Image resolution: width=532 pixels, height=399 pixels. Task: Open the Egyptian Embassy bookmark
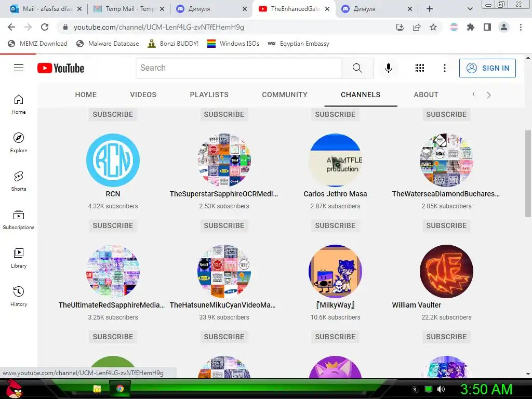298,44
